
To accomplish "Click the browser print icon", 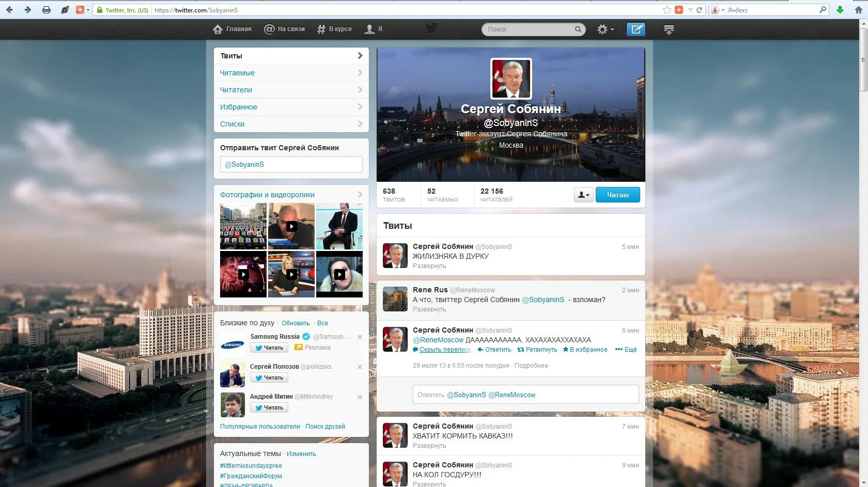I will point(47,10).
